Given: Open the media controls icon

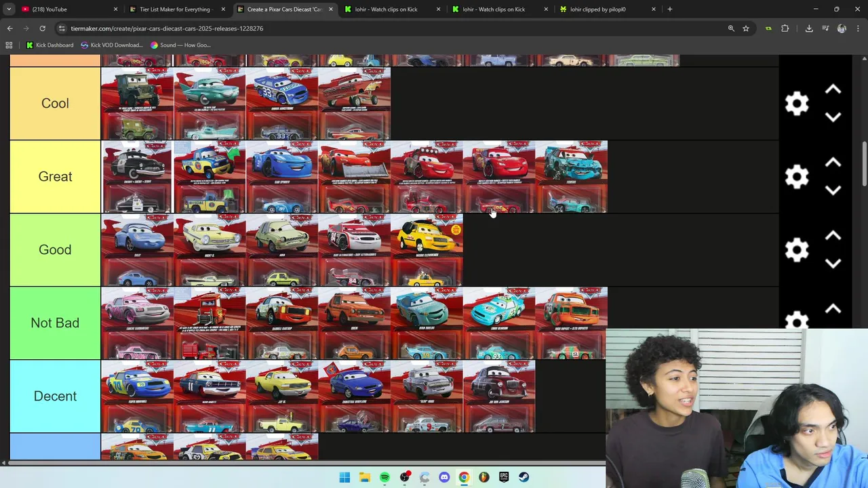Looking at the screenshot, I should [x=825, y=28].
